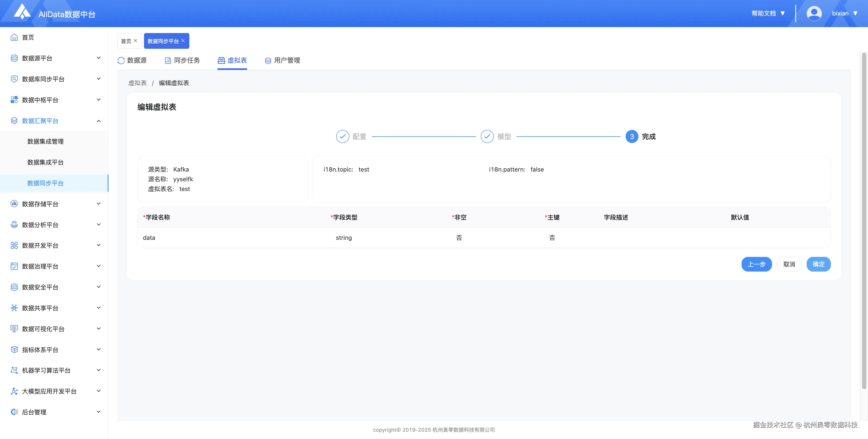Viewport: 868px width, 439px height.
Task: Click the 首页 home icon in sidebar
Action: pyautogui.click(x=14, y=37)
